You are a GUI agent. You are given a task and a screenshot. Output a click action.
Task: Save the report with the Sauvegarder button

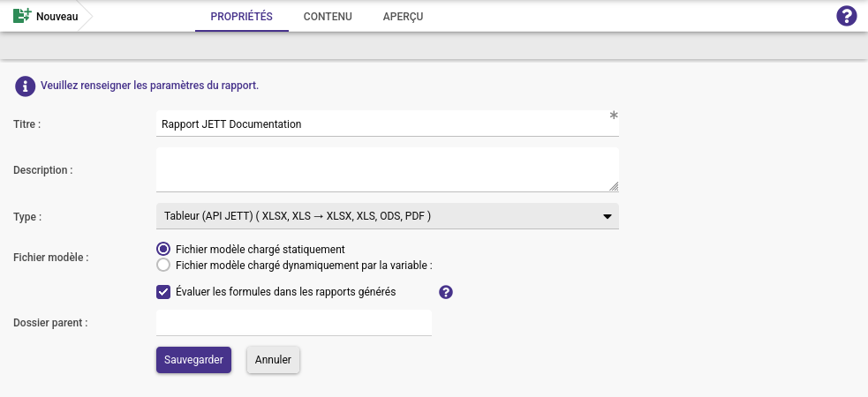(193, 360)
